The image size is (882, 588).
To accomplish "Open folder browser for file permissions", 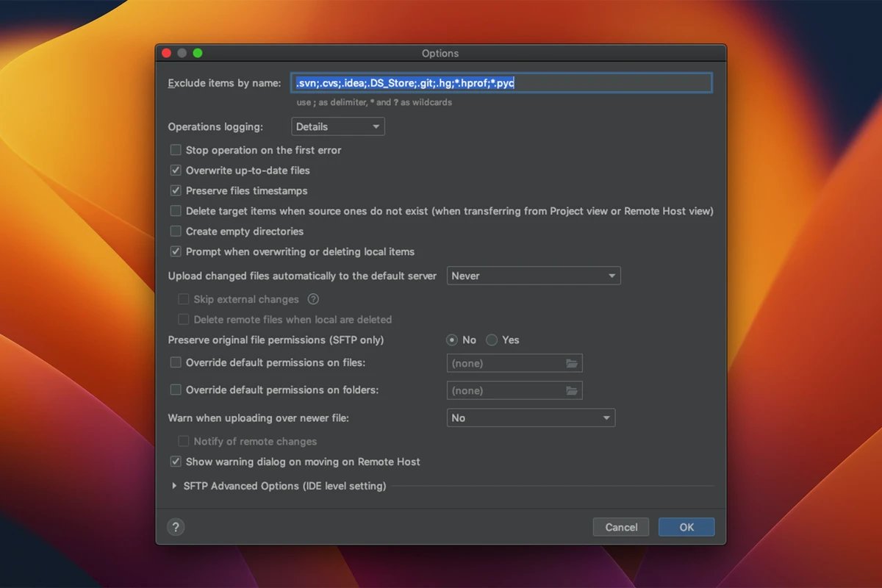I will click(x=572, y=363).
